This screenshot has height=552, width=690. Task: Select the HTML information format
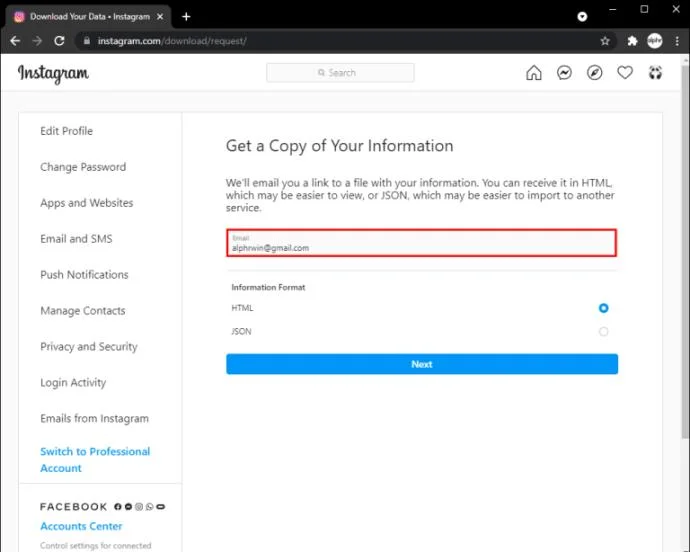603,308
